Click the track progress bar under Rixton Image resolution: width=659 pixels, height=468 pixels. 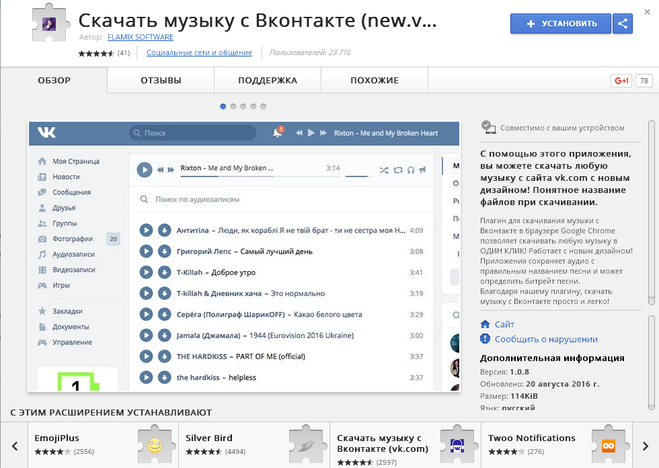[260, 176]
